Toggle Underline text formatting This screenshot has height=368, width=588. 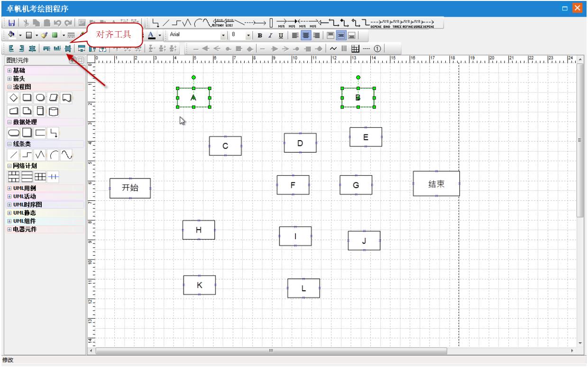(281, 36)
